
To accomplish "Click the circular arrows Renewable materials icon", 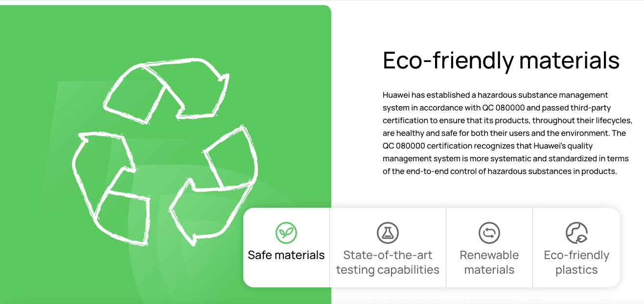I will pos(489,233).
